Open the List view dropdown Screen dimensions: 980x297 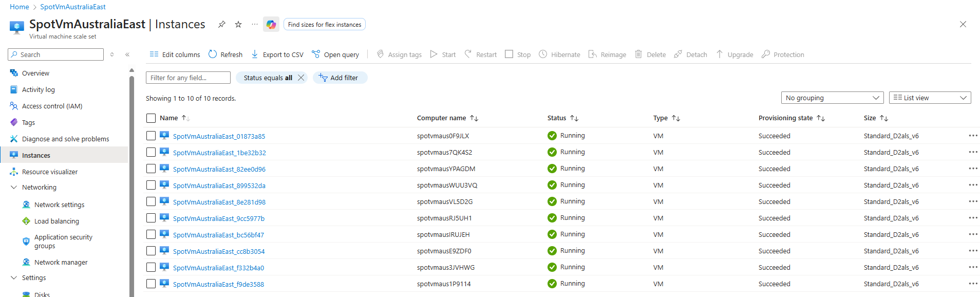pos(930,98)
